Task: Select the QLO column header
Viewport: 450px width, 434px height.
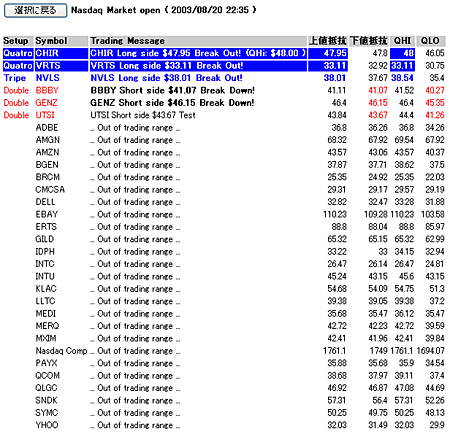Action: 431,41
